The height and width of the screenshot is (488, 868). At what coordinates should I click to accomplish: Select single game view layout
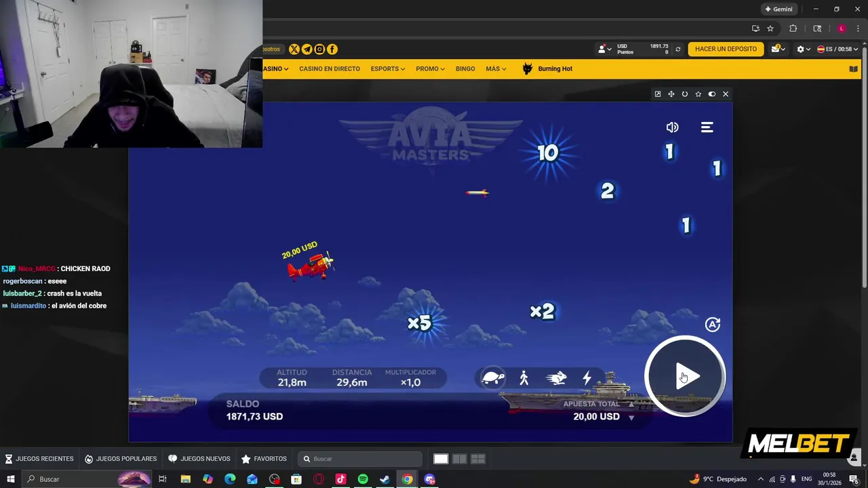(441, 459)
